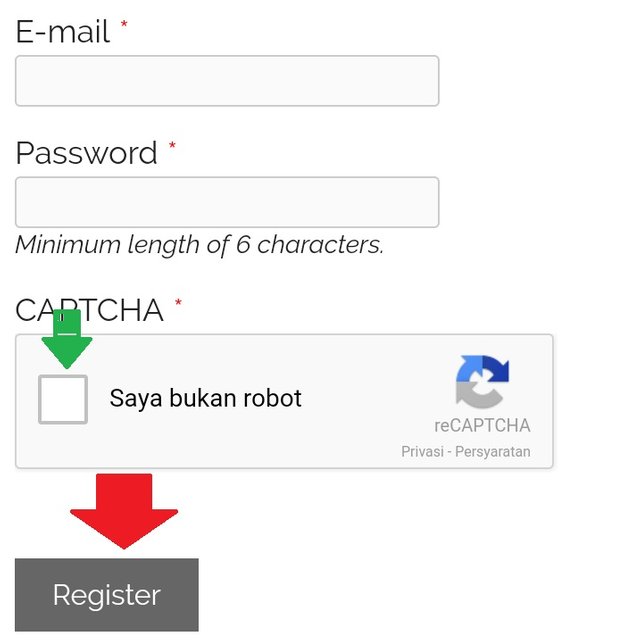The height and width of the screenshot is (640, 640).
Task: Click the red asterisk beside CAPTCHA
Action: click(178, 304)
